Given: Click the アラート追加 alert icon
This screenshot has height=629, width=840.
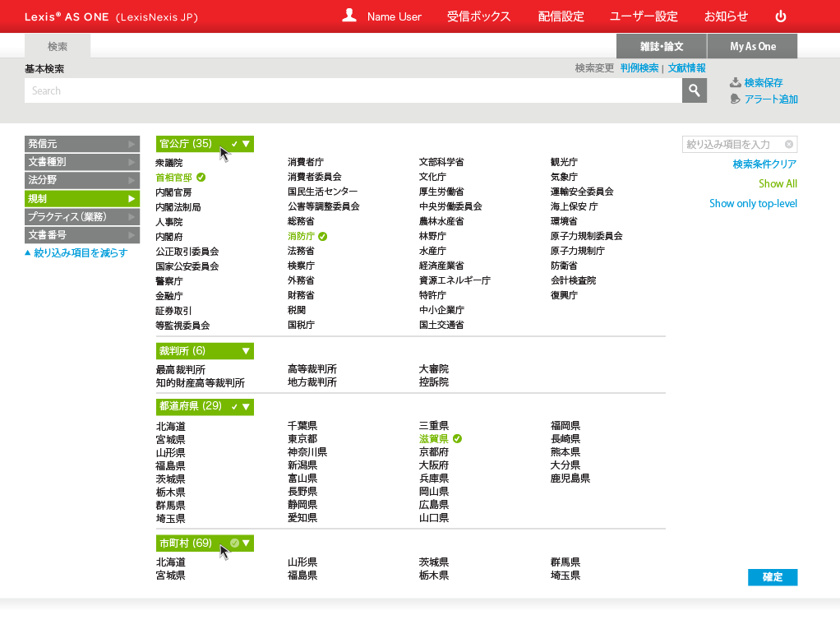Looking at the screenshot, I should (x=736, y=99).
